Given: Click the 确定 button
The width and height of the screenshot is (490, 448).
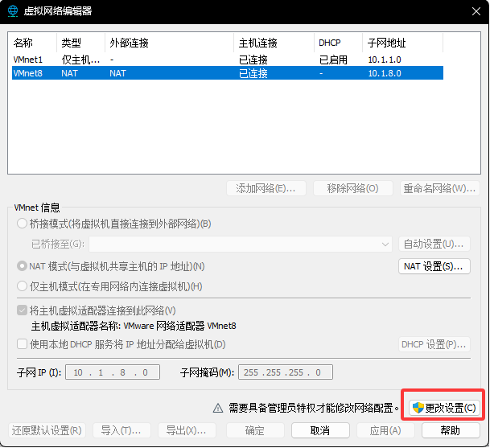Looking at the screenshot, I should click(x=255, y=430).
